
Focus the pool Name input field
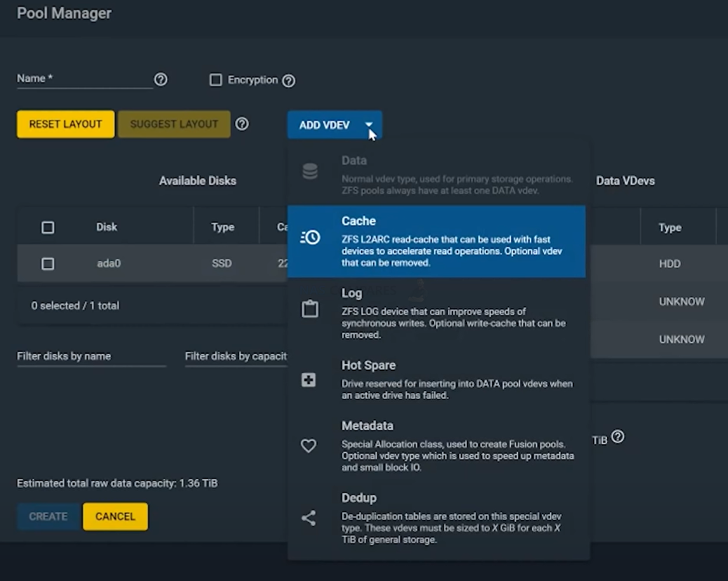85,79
